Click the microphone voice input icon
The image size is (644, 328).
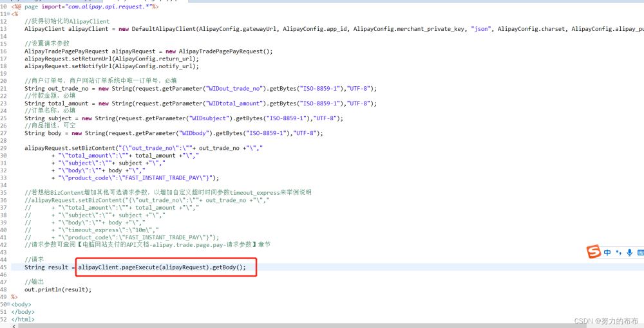629,253
